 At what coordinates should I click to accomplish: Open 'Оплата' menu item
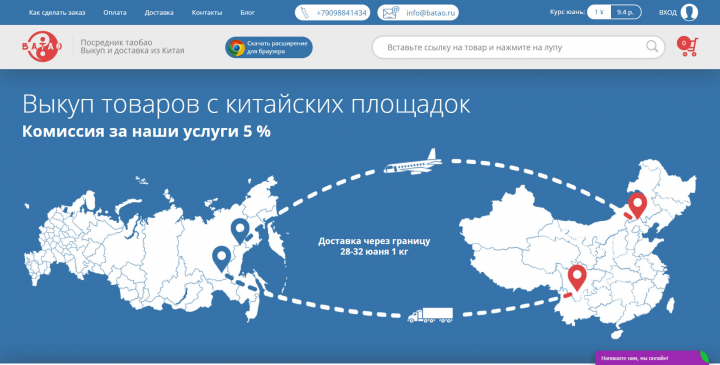click(x=115, y=12)
